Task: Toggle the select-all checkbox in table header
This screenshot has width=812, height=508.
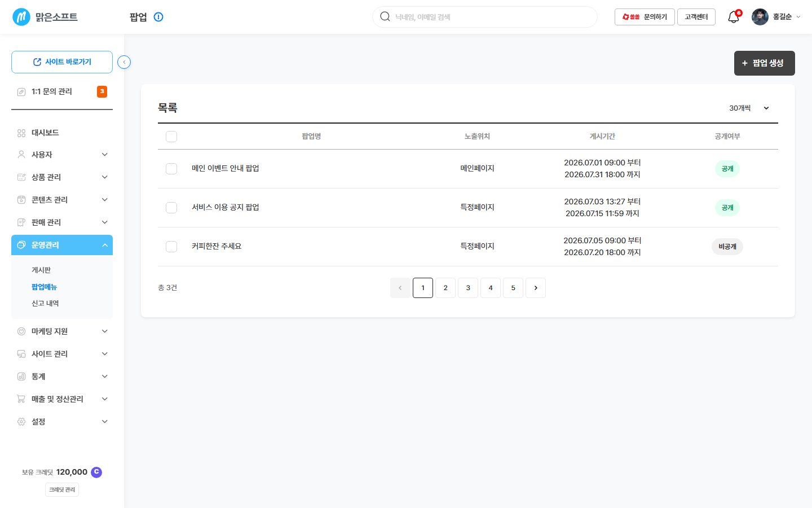Action: (171, 137)
